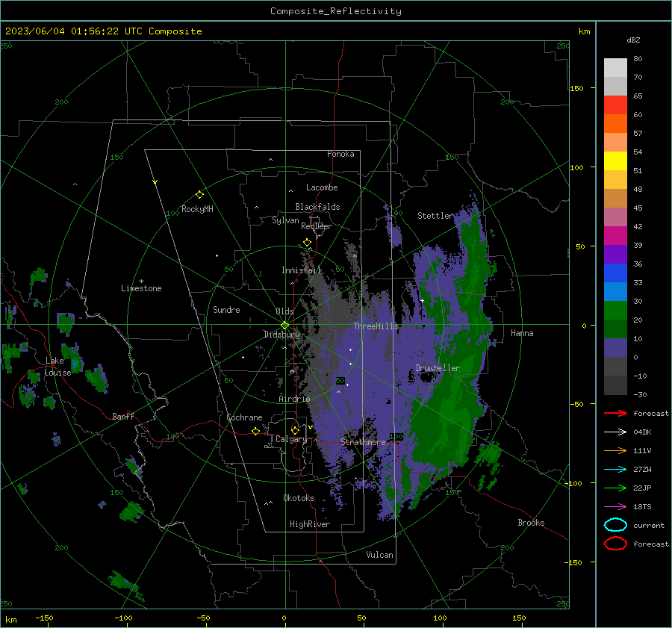Screen dimensions: 672x628
Task: Click the Lacombe town label
Action: pos(322,187)
